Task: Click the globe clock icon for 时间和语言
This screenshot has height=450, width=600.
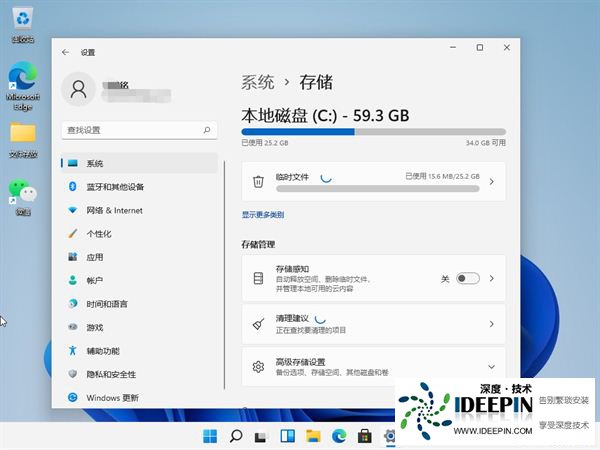Action: pos(73,303)
